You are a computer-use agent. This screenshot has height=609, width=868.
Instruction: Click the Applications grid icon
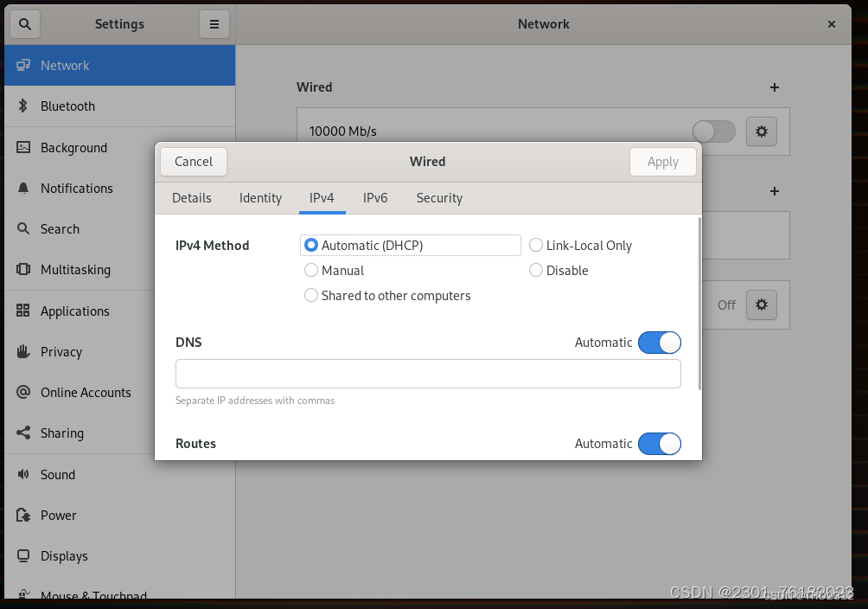pos(22,311)
